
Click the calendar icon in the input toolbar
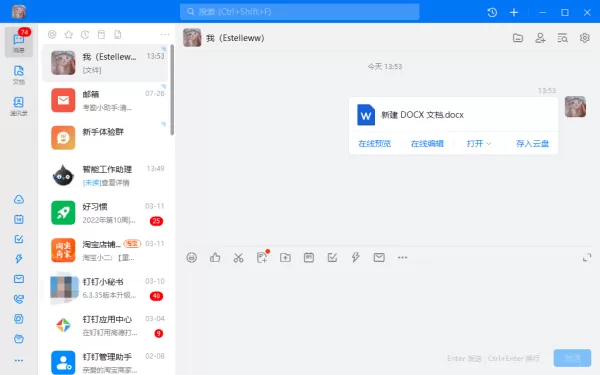coord(309,258)
